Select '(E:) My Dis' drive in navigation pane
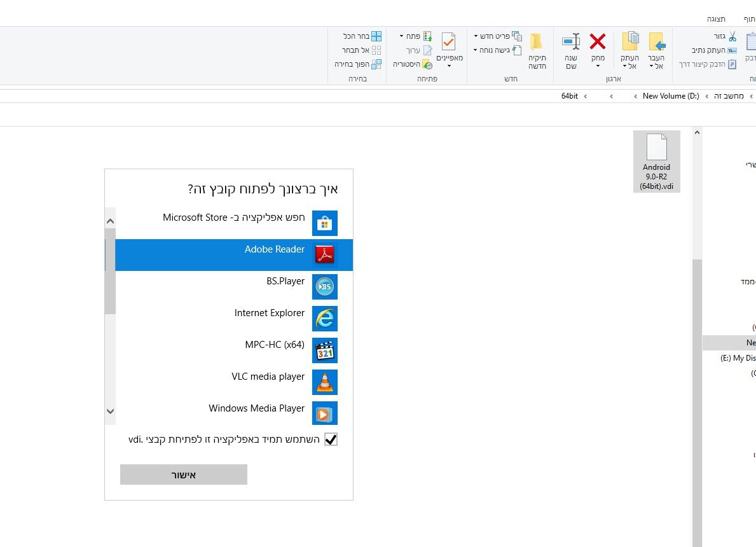The width and height of the screenshot is (756, 547). 738,358
